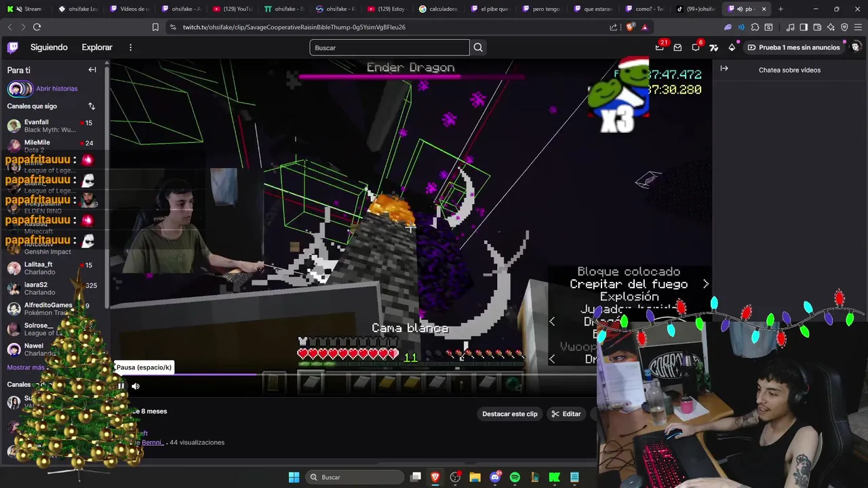Go back with the browser back arrow
This screenshot has width=868, height=488.
point(9,27)
